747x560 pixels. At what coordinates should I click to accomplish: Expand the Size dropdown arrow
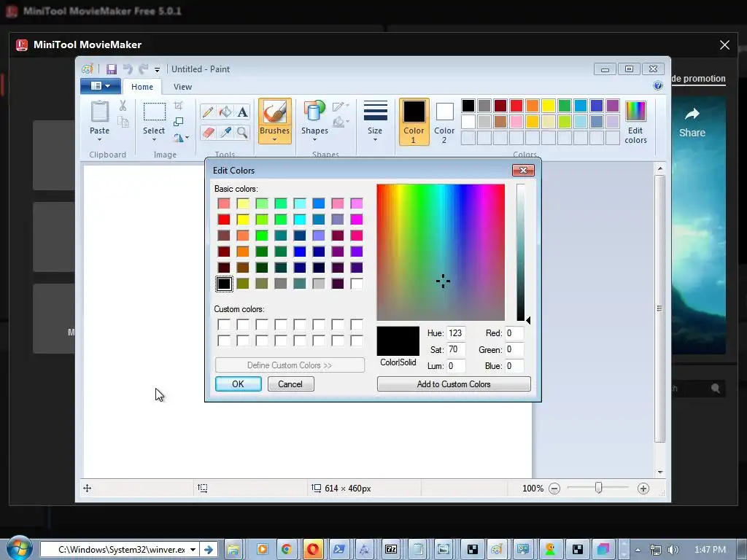(x=375, y=140)
